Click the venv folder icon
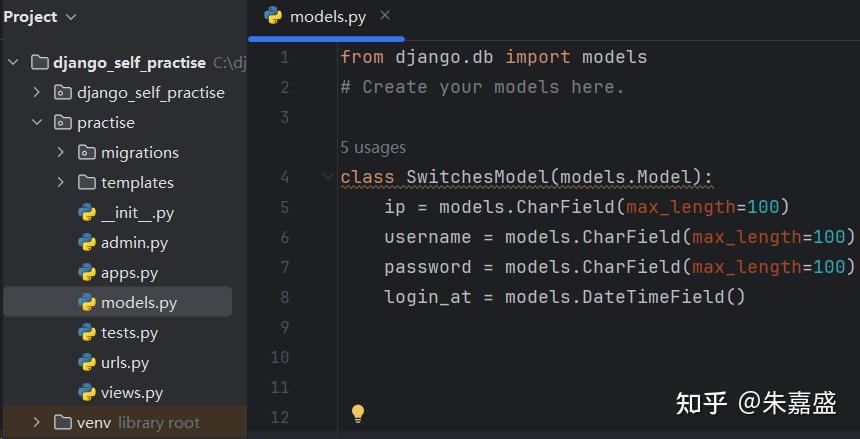The width and height of the screenshot is (860, 439). (x=63, y=422)
